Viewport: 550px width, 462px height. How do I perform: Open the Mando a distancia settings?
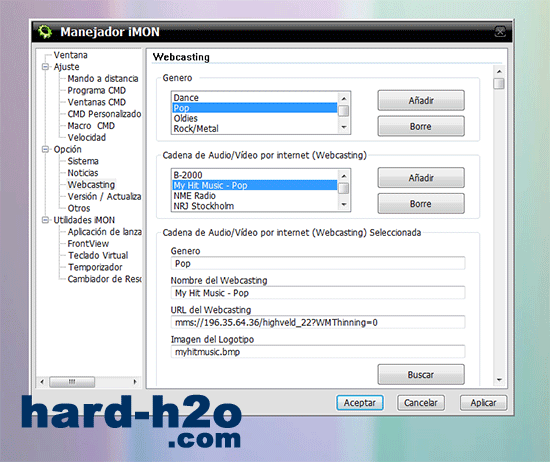click(103, 79)
